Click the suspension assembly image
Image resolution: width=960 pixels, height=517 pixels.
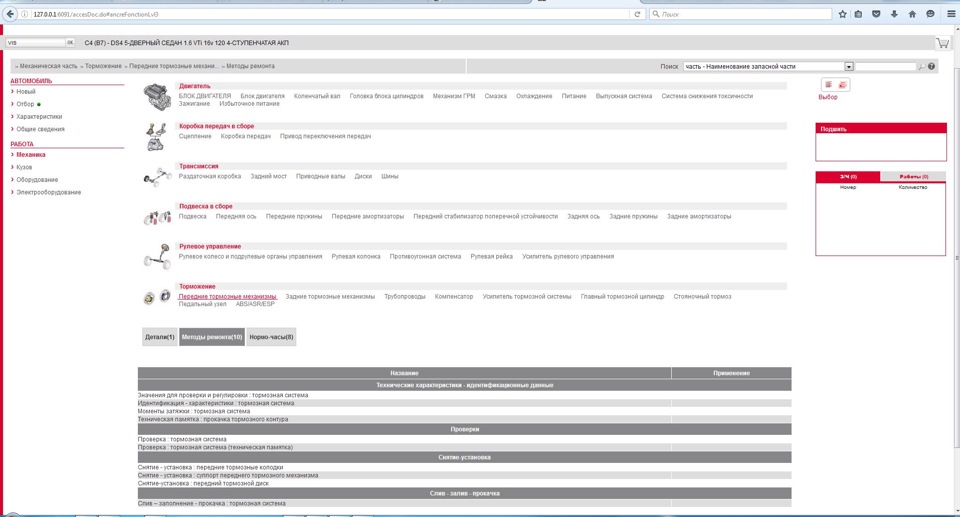click(157, 217)
